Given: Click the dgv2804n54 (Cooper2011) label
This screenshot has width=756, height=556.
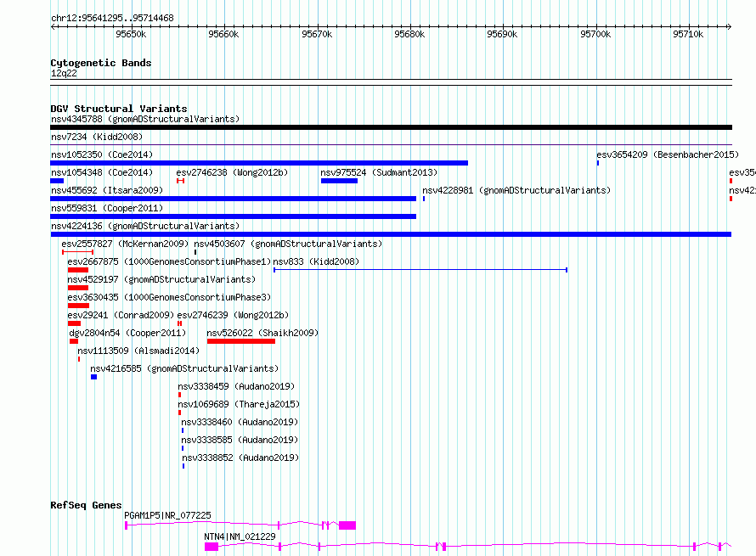Looking at the screenshot, I should [127, 333].
